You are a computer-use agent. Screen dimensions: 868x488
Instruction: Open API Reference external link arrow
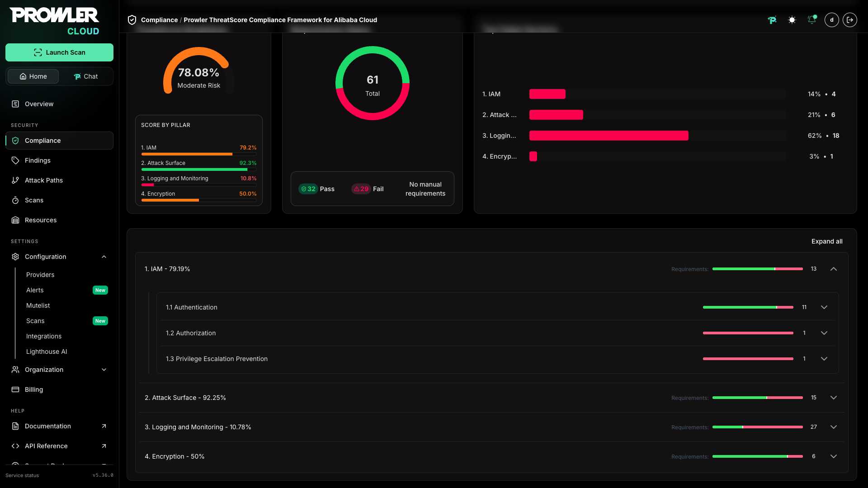pos(104,446)
